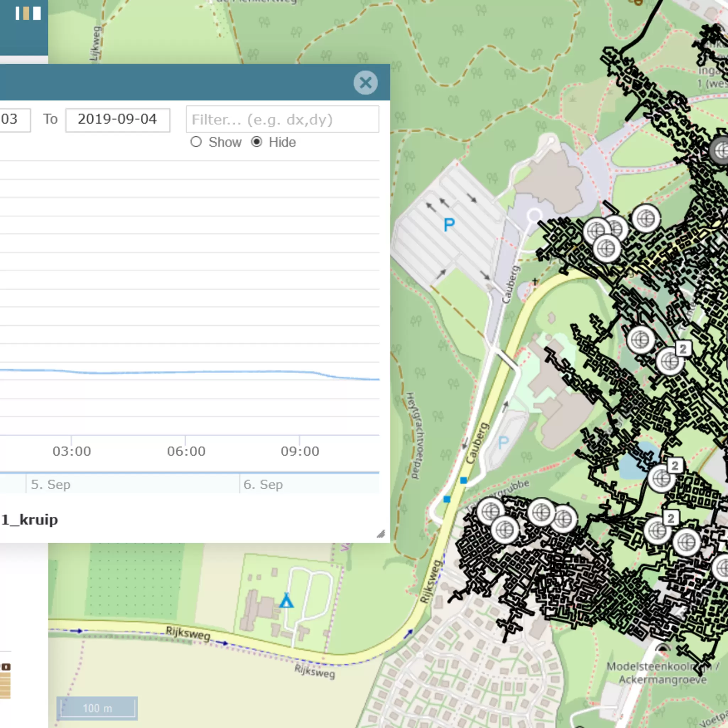The image size is (728, 728).
Task: Click the 6. Sep navigator label
Action: tap(263, 485)
